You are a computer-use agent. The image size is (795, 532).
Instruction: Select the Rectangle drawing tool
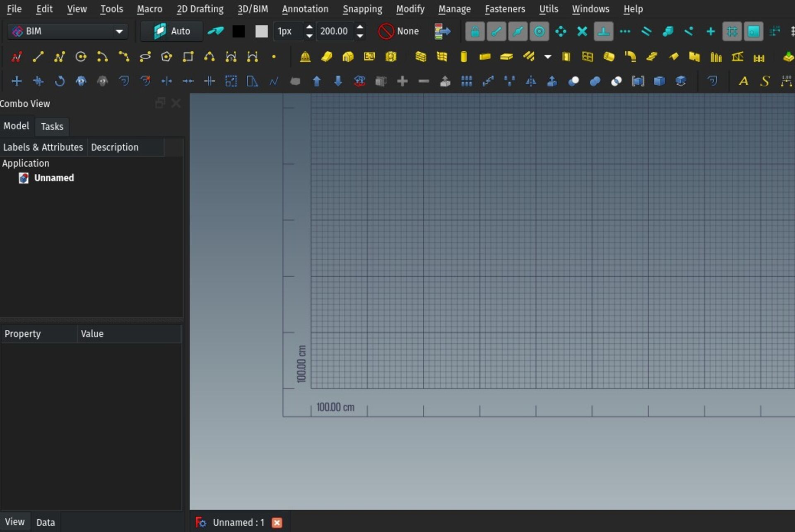188,57
